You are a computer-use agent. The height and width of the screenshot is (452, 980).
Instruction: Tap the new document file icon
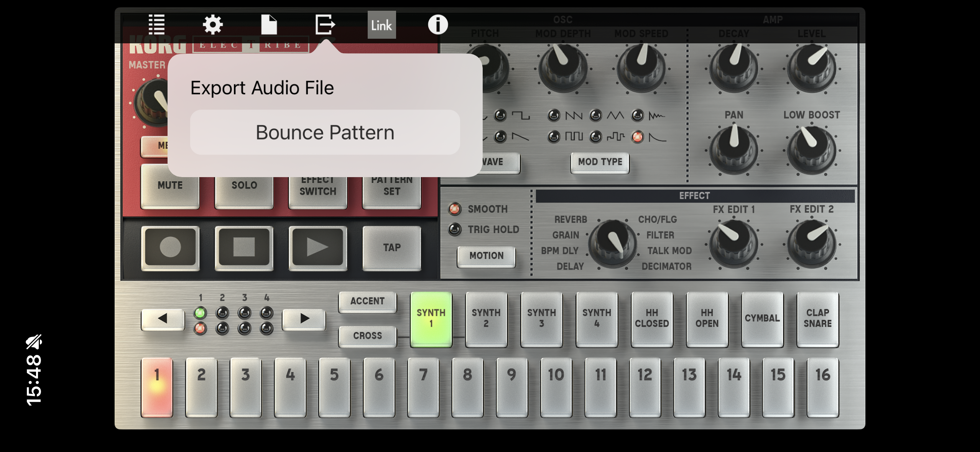tap(269, 25)
